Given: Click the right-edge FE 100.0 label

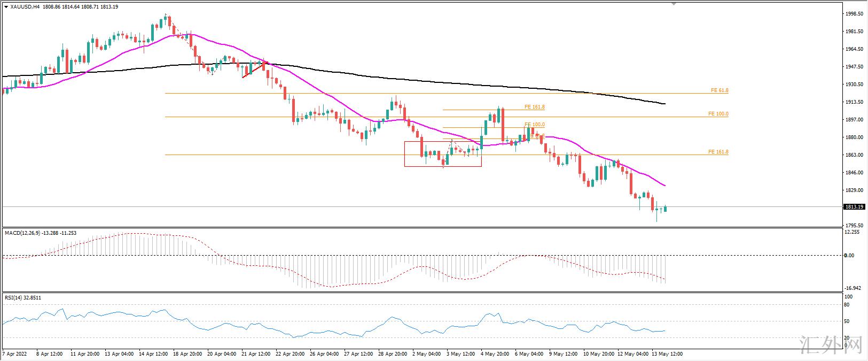Looking at the screenshot, I should coord(718,114).
